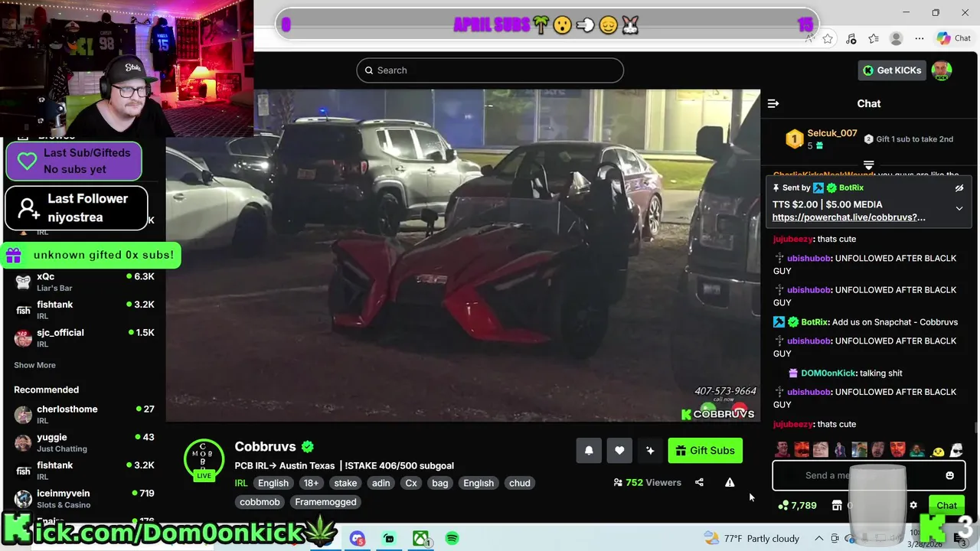Click the chat panel scrollbar
This screenshot has height=551, width=980.
[976, 427]
